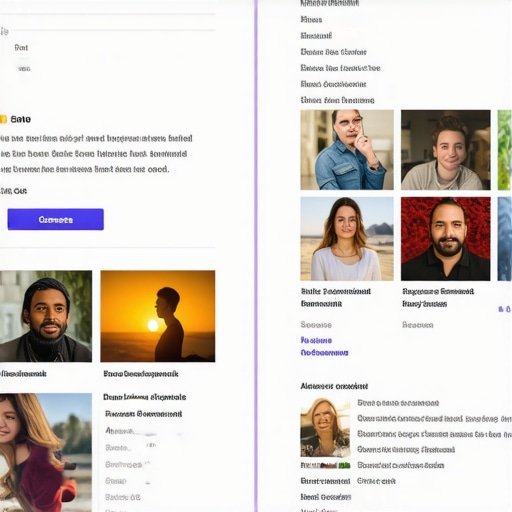The width and height of the screenshot is (512, 512).
Task: Click the small purple counter at far right edge
Action: coord(505,309)
